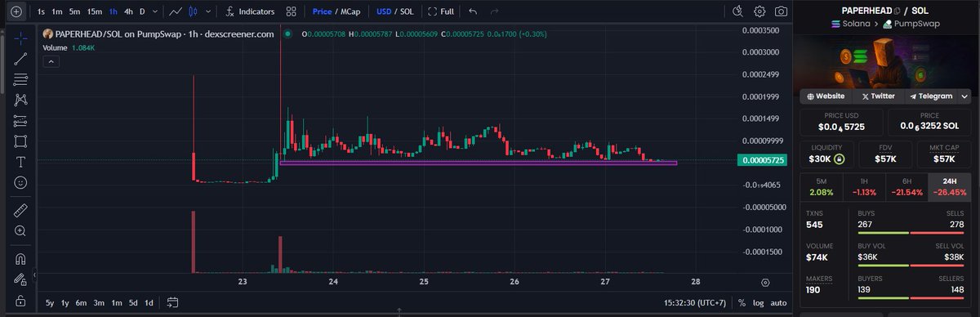This screenshot has height=317, width=980.
Task: Open the PAPERHEAD Twitter link
Action: [877, 96]
